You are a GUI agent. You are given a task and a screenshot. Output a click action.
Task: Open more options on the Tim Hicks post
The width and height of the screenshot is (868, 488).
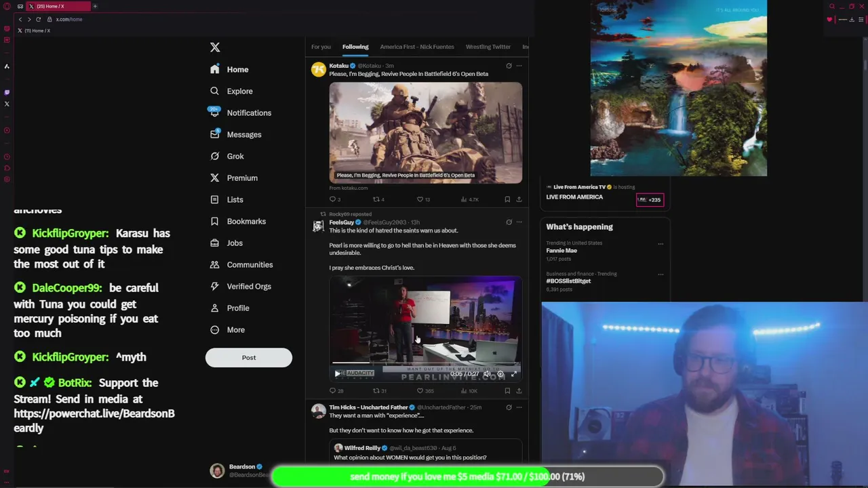pos(519,407)
